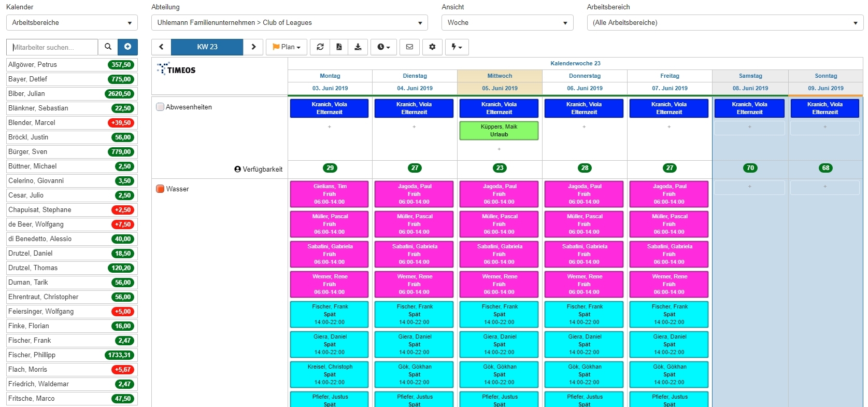The image size is (868, 407).
Task: Click the 09. Juni 2019 date link
Action: pyautogui.click(x=826, y=88)
